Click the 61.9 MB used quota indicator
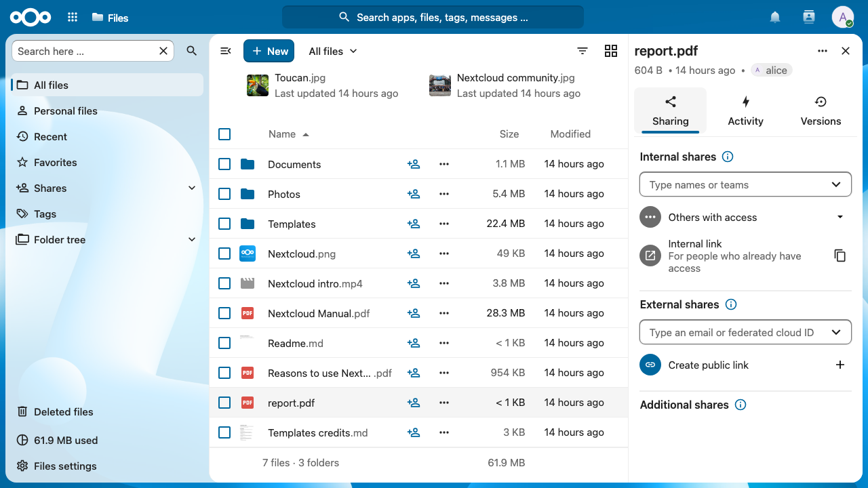Screen dimensions: 868x488 [x=107, y=440]
